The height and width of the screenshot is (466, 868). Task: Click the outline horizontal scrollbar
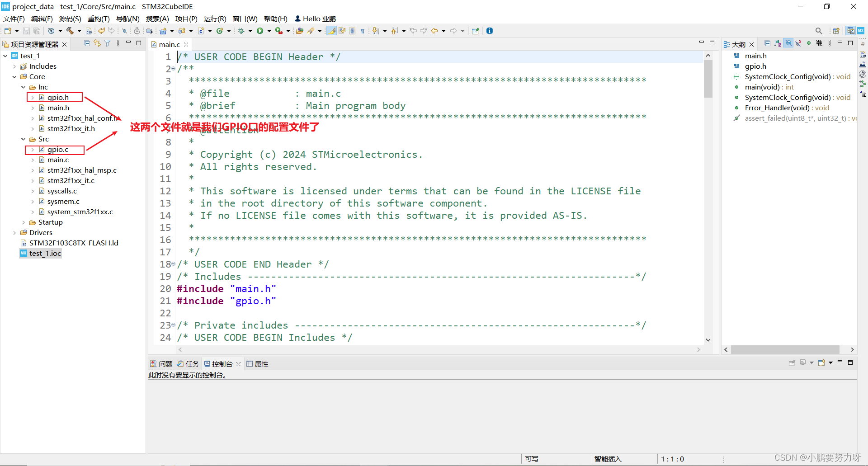785,349
